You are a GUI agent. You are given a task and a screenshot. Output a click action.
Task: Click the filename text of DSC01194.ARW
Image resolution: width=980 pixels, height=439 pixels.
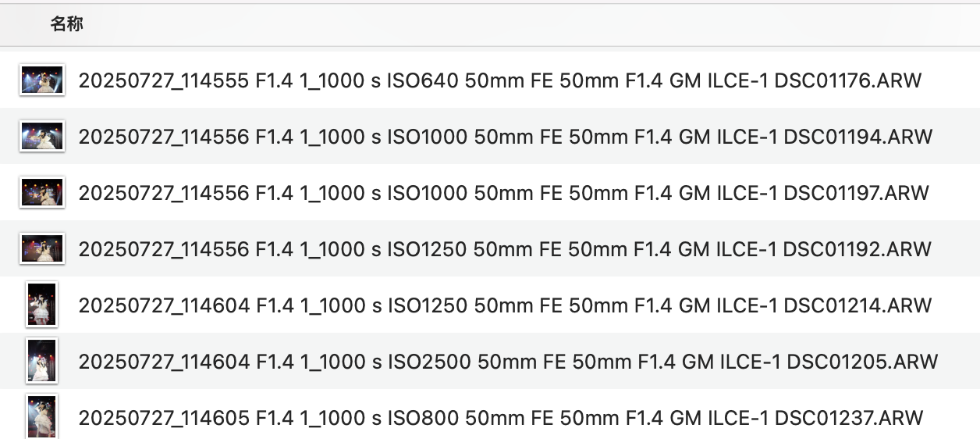click(x=505, y=137)
